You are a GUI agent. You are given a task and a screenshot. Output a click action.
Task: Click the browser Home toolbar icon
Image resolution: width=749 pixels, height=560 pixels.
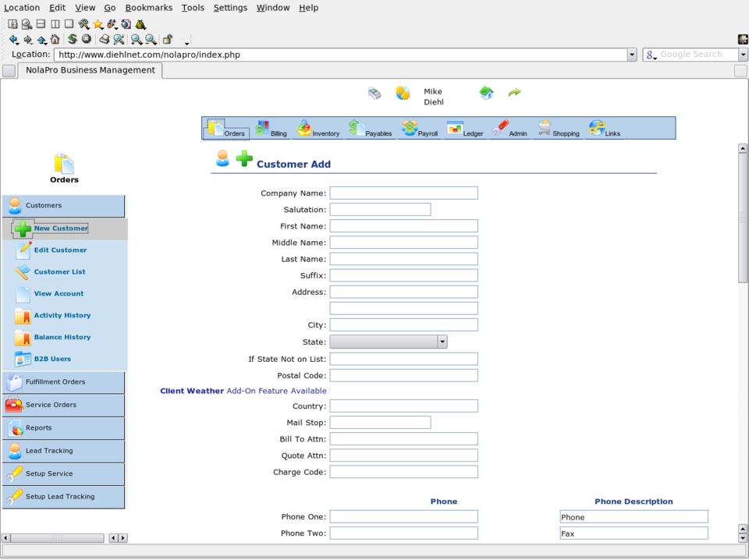click(x=55, y=39)
